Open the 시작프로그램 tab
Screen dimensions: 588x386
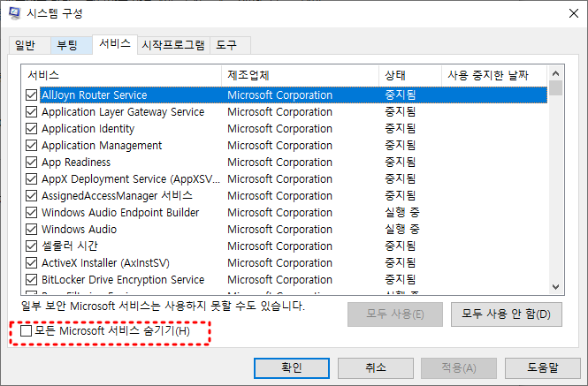click(x=173, y=45)
